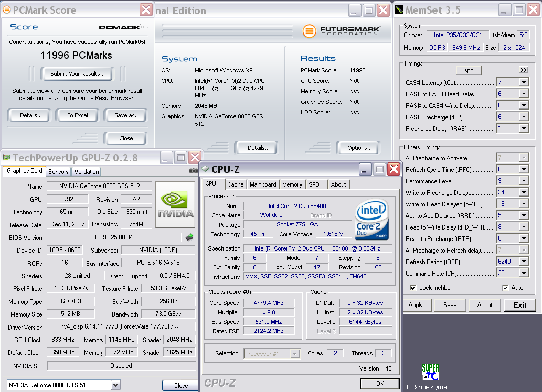This screenshot has height=392, width=542.
Task: Maximize the MemSet window
Action: (519, 10)
